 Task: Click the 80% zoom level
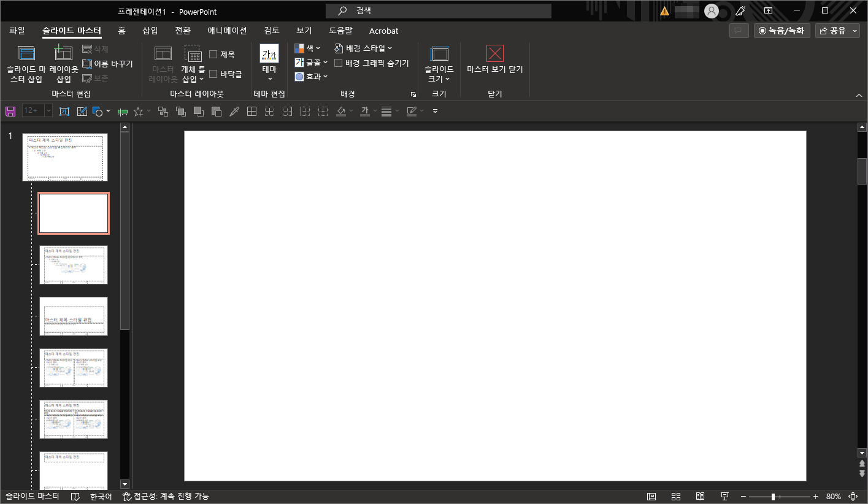[833, 496]
